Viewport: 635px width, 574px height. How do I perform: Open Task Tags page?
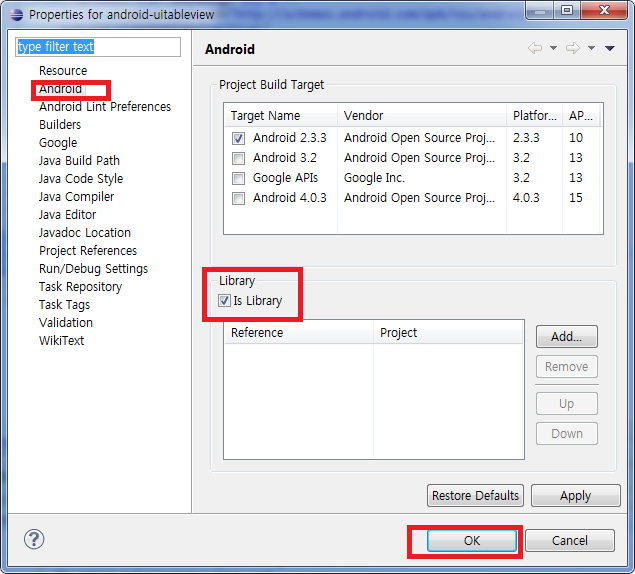click(64, 305)
